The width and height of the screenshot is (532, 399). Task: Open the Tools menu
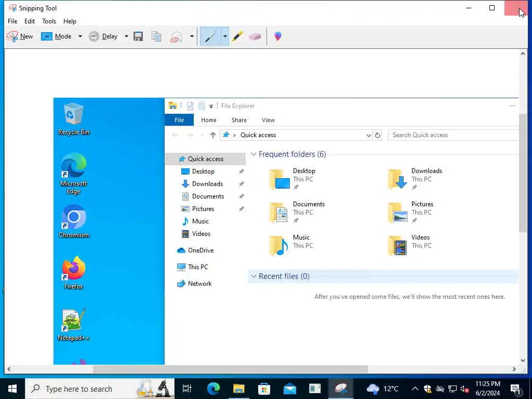49,21
